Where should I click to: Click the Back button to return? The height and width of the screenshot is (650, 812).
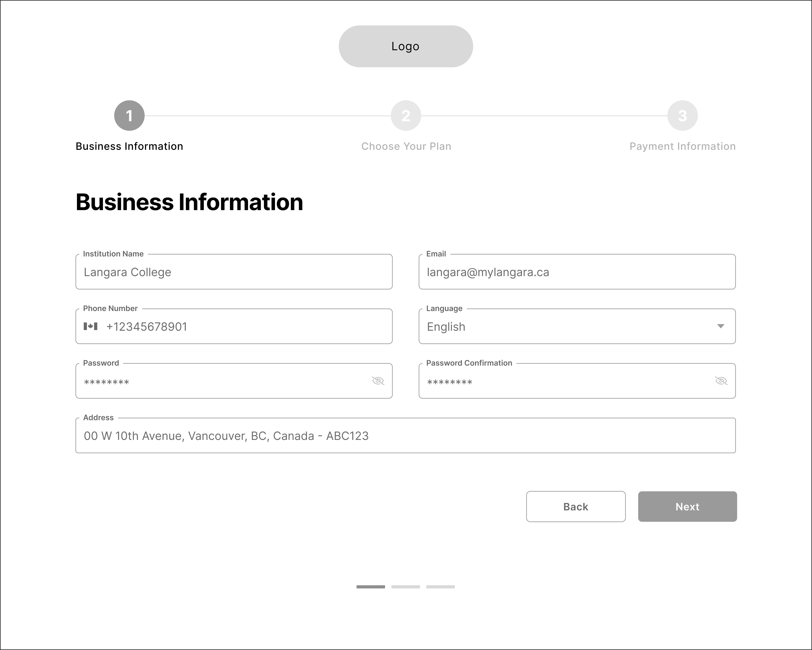click(575, 506)
